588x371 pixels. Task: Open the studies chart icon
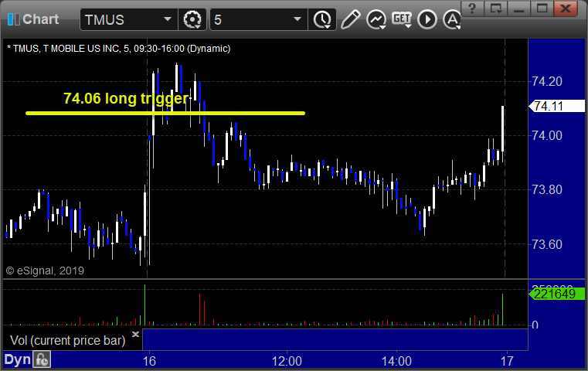coord(376,19)
